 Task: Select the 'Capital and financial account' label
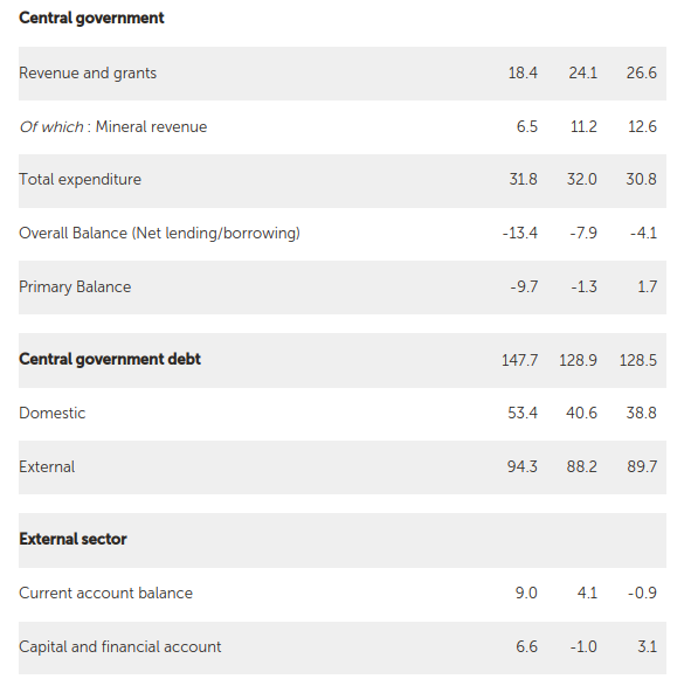120,647
